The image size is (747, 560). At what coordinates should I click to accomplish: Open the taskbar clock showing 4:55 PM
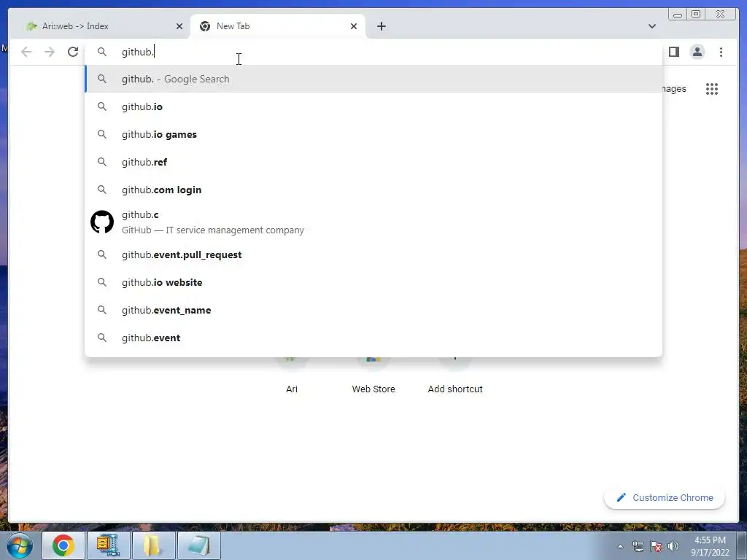[710, 546]
